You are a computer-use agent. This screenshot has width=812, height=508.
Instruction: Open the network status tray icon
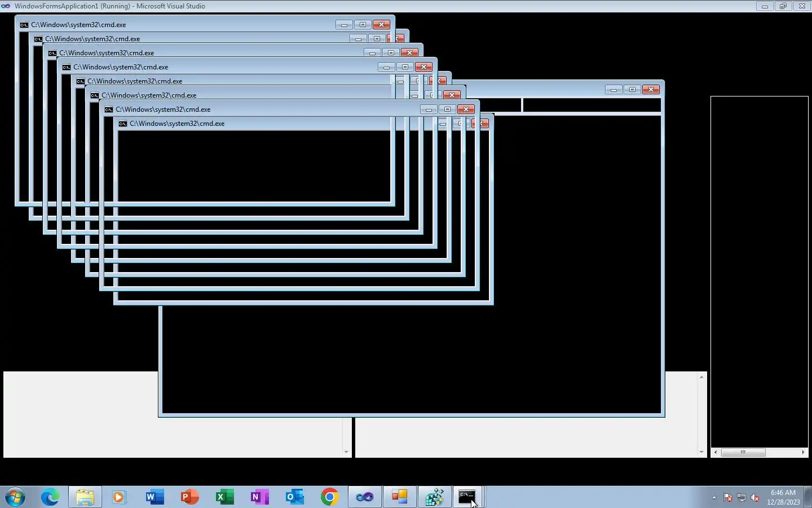point(742,497)
